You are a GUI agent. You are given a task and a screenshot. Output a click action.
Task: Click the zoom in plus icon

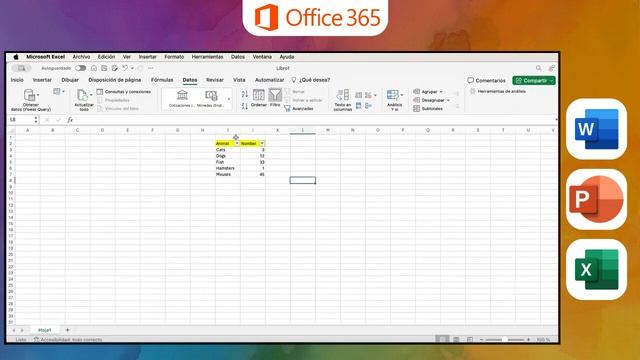(528, 340)
